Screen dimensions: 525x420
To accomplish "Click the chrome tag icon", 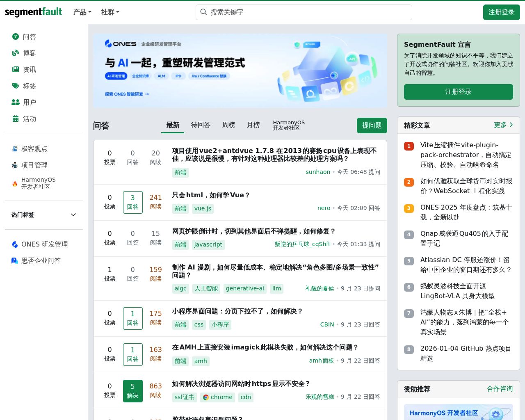I will (206, 397).
